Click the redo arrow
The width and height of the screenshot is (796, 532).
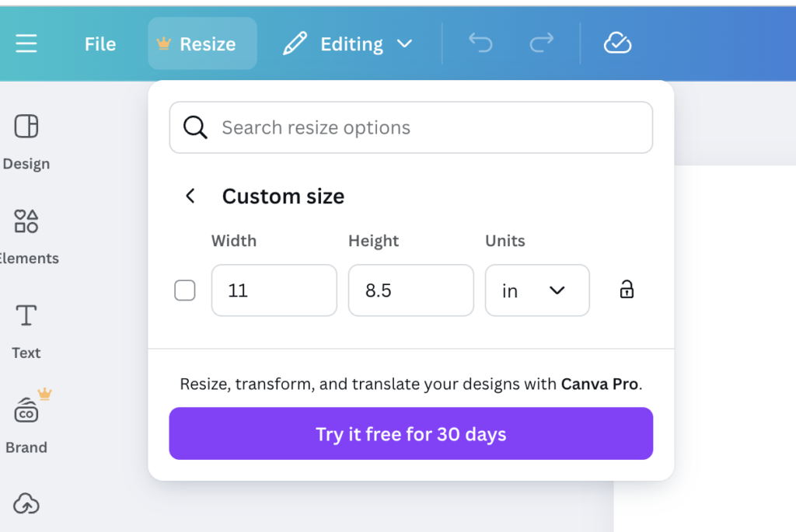[542, 43]
